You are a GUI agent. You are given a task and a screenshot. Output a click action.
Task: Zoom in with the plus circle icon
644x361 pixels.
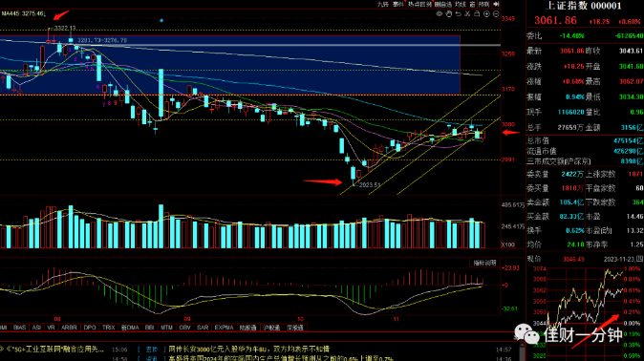point(486,14)
